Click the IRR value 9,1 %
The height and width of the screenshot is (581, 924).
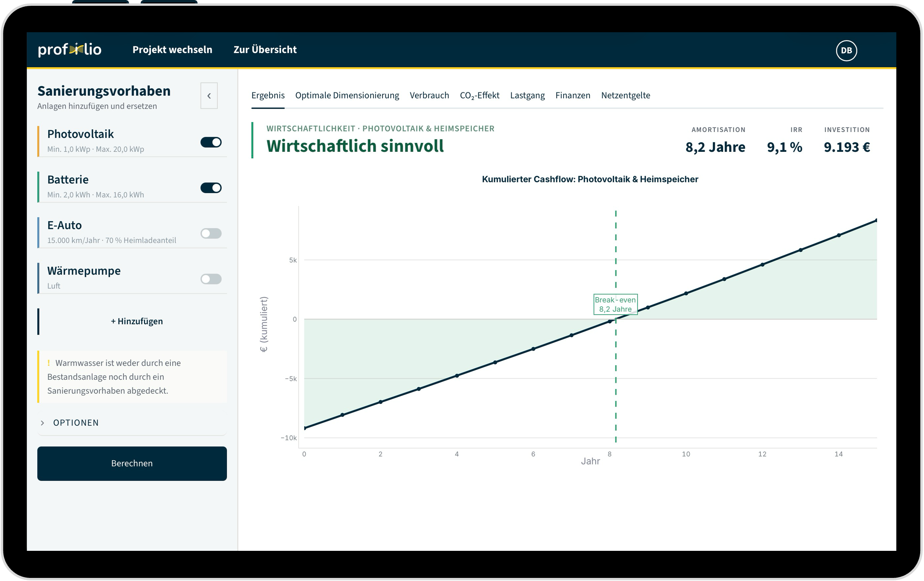[x=784, y=147]
